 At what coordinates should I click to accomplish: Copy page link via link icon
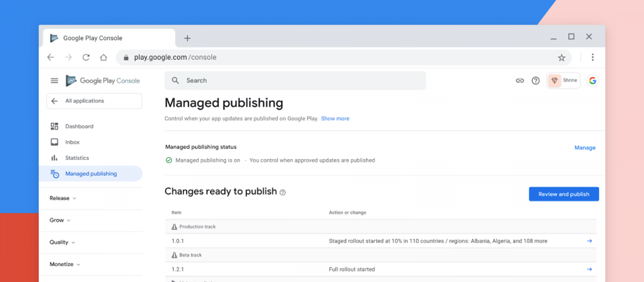(520, 81)
